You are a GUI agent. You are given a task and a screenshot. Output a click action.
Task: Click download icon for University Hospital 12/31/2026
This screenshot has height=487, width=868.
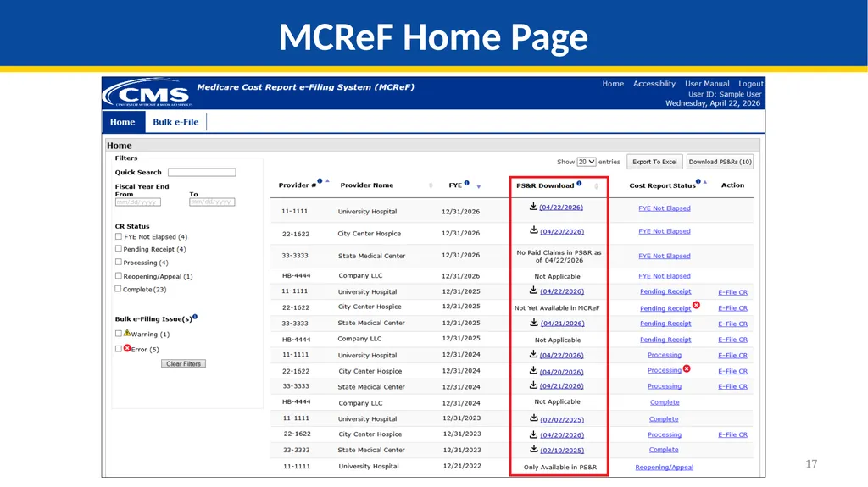pyautogui.click(x=533, y=207)
